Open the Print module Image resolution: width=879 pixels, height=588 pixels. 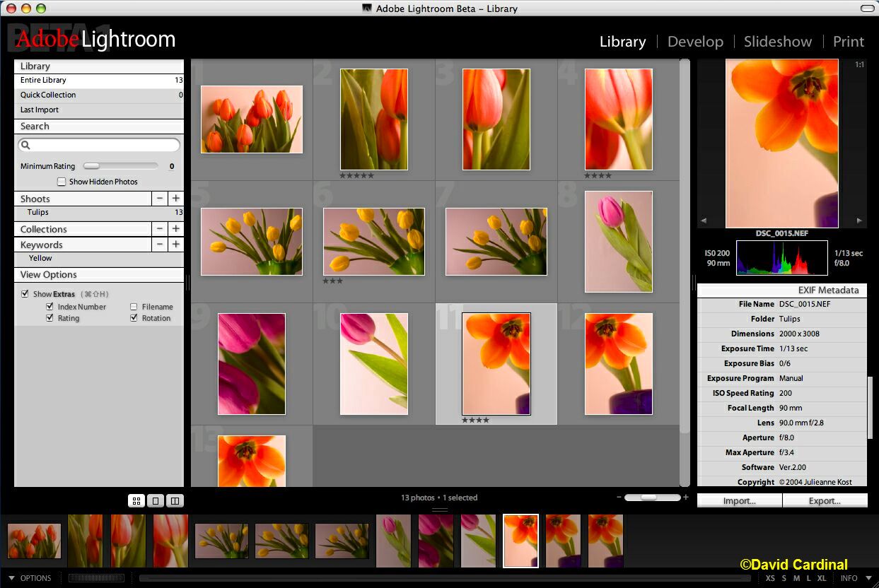tap(849, 42)
